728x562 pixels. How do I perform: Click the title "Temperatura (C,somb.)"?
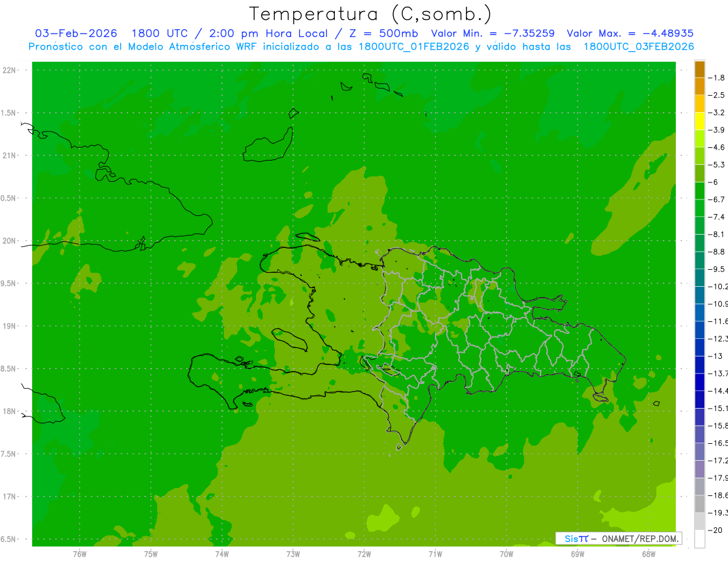click(371, 14)
